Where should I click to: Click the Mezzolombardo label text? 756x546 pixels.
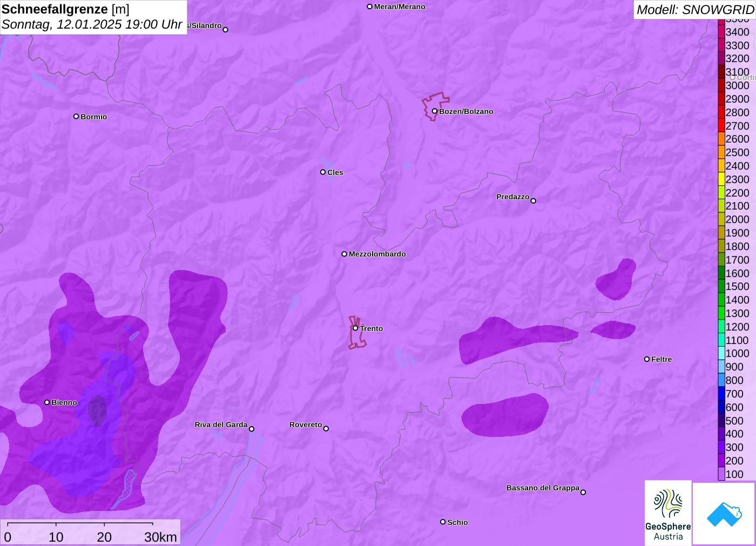point(377,254)
